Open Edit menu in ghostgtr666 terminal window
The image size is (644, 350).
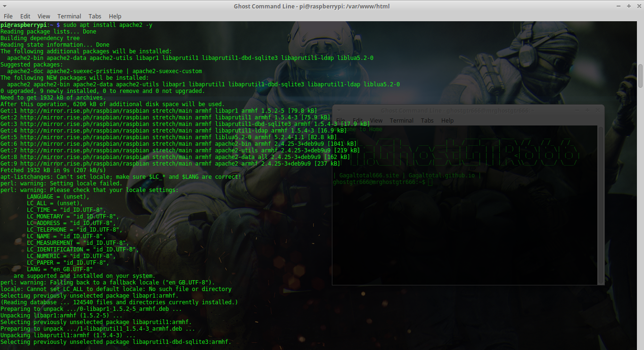coord(358,120)
